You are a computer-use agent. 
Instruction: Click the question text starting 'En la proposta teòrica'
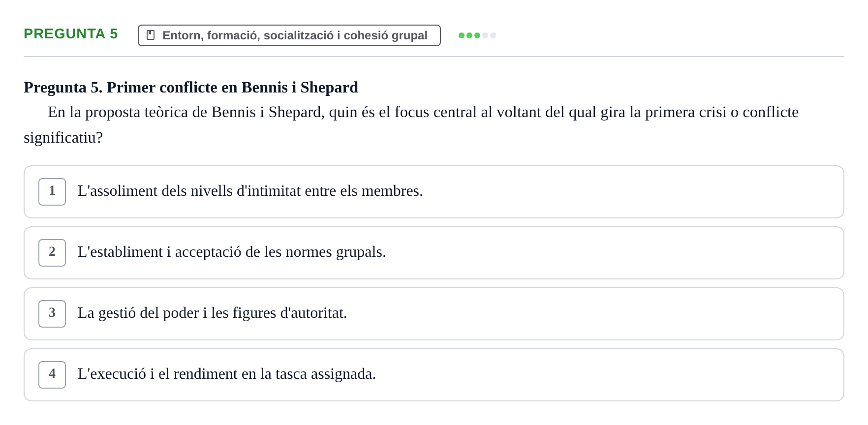coord(411,125)
